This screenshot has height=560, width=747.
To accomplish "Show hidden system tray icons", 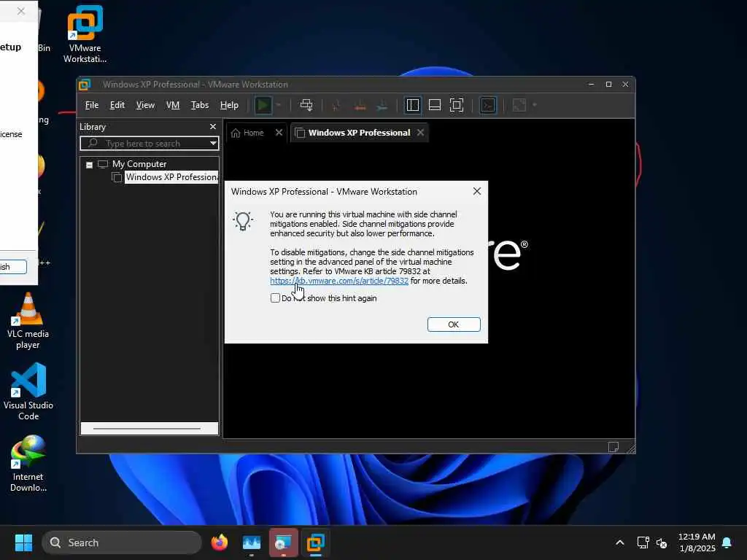I will click(620, 542).
